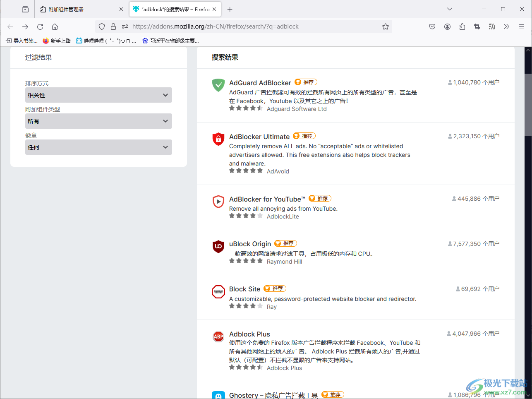This screenshot has width=532, height=399.
Task: Click the scrollbar up arrow
Action: pyautogui.click(x=528, y=50)
